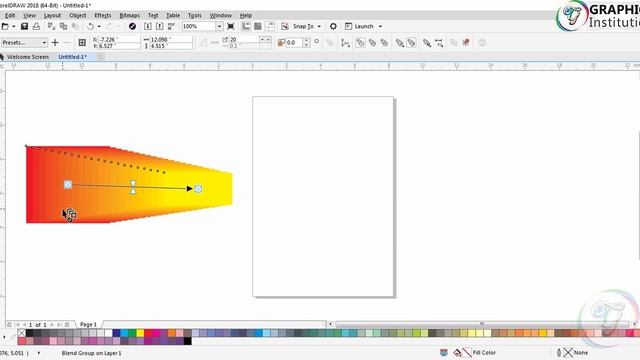This screenshot has height=360, width=640.
Task: Open the Text menu
Action: pyautogui.click(x=153, y=15)
